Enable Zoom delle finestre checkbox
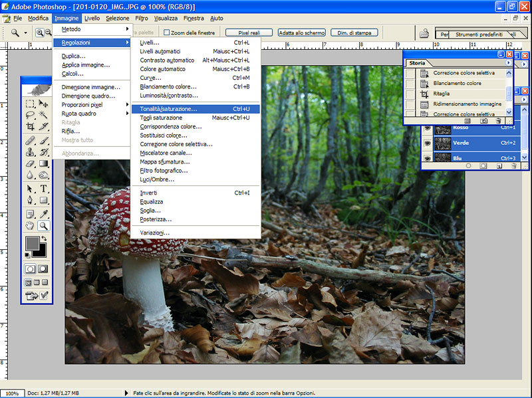532x398 pixels. point(167,32)
